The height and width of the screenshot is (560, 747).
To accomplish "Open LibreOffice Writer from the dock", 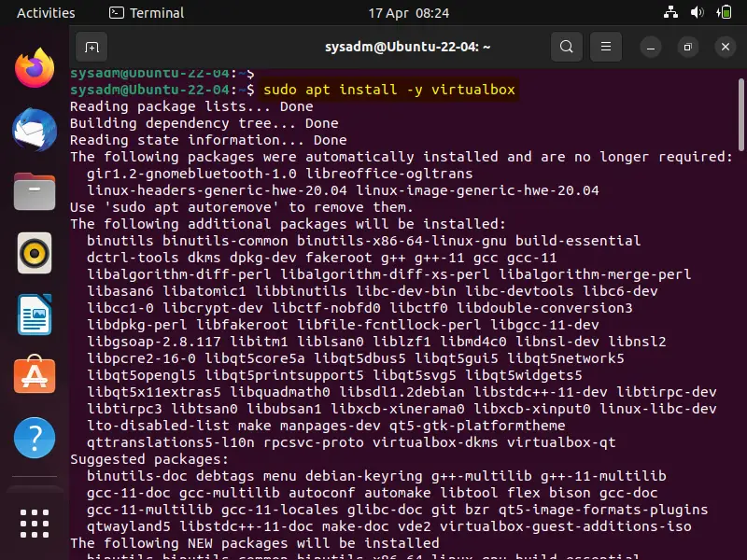I will [x=35, y=315].
